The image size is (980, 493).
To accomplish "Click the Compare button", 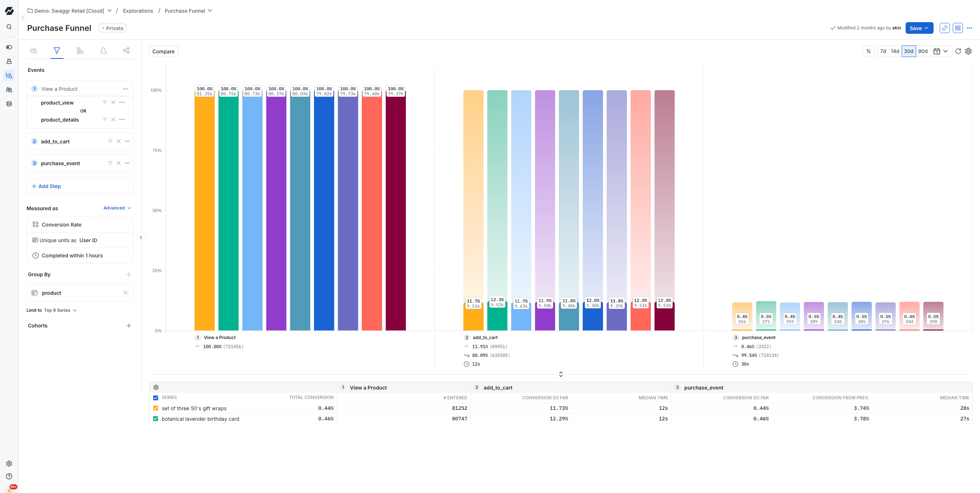I will [x=163, y=52].
